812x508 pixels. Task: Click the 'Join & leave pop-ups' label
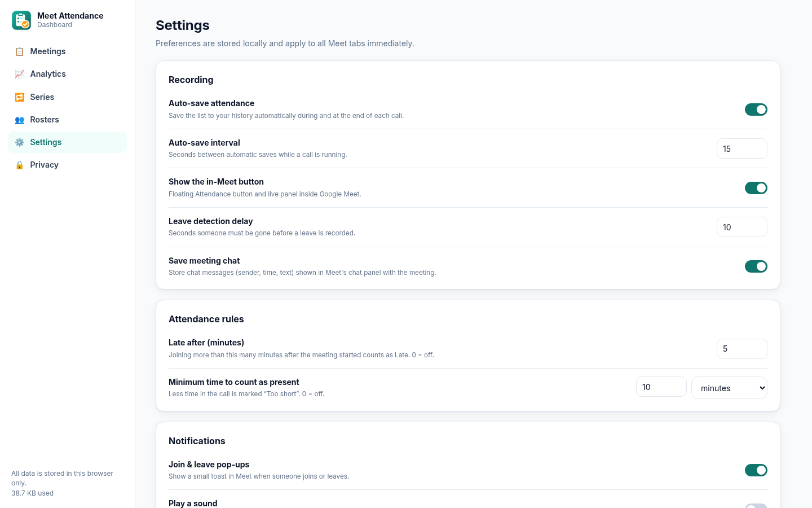tap(209, 465)
